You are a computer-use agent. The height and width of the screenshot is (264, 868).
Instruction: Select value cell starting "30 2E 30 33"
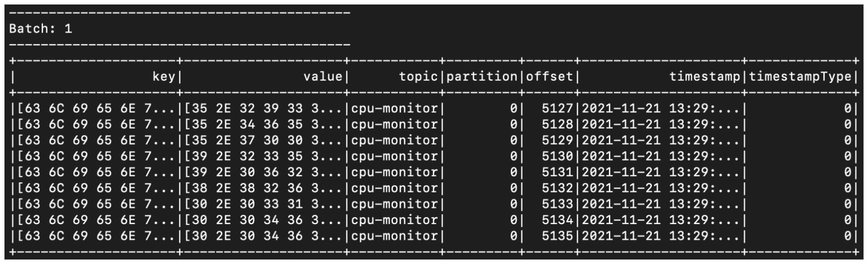tap(263, 204)
